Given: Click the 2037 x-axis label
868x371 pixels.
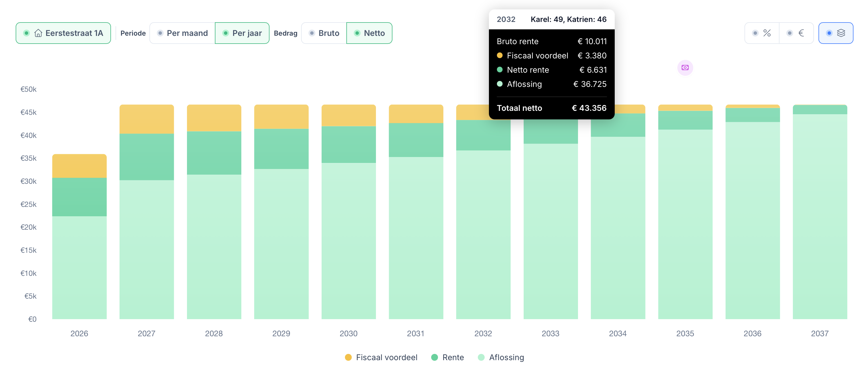Looking at the screenshot, I should (x=820, y=334).
